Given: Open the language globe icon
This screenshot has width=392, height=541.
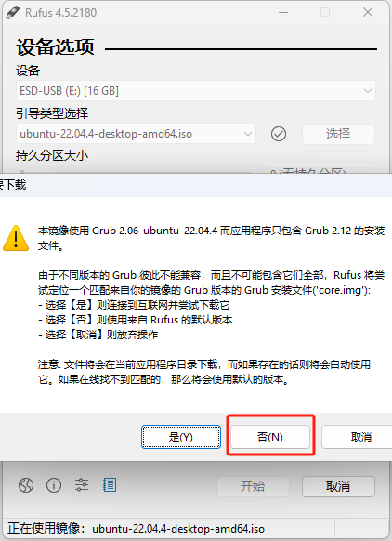Looking at the screenshot, I should pos(26,485).
